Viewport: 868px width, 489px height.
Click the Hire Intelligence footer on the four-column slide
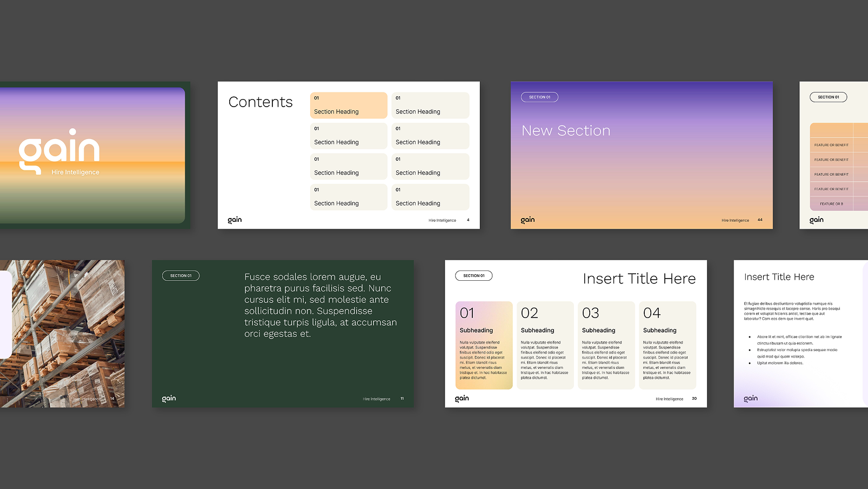[670, 399]
